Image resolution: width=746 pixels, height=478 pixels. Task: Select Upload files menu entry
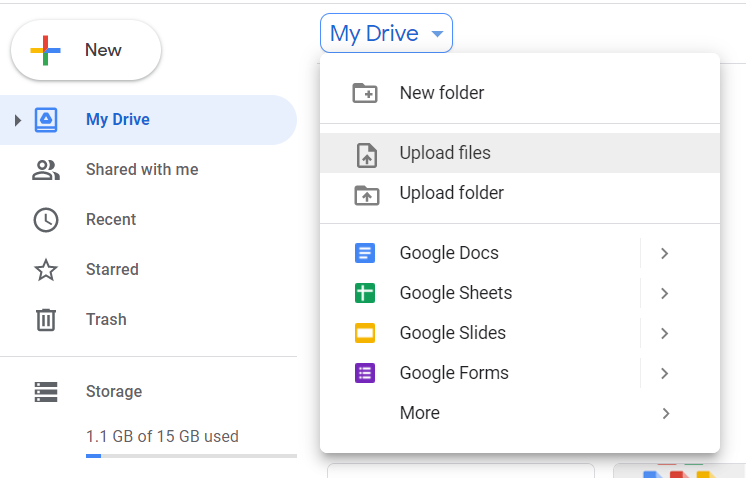click(520, 153)
